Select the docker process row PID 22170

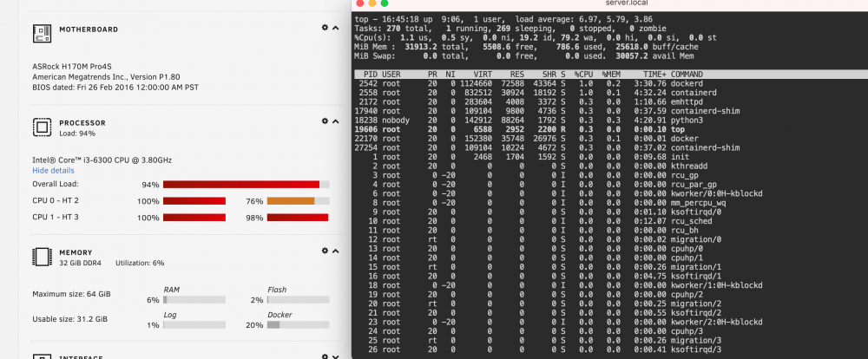click(609, 138)
